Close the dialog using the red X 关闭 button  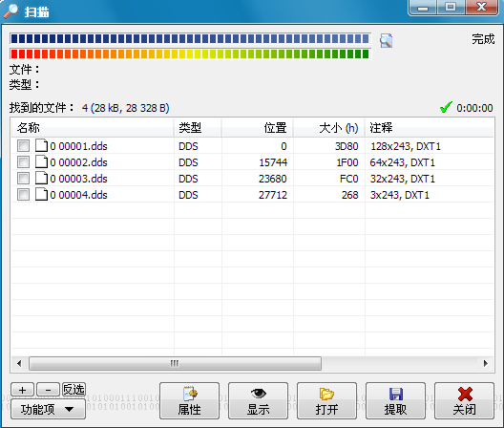tap(465, 400)
